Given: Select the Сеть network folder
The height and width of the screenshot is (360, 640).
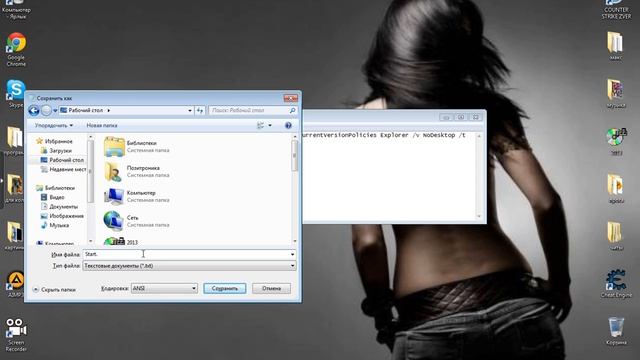Looking at the screenshot, I should (x=137, y=221).
